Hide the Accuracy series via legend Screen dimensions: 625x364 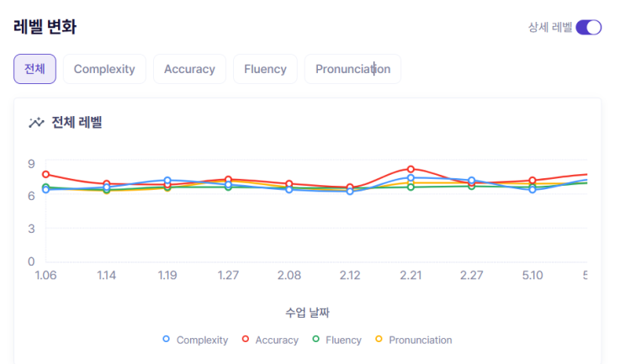[276, 340]
